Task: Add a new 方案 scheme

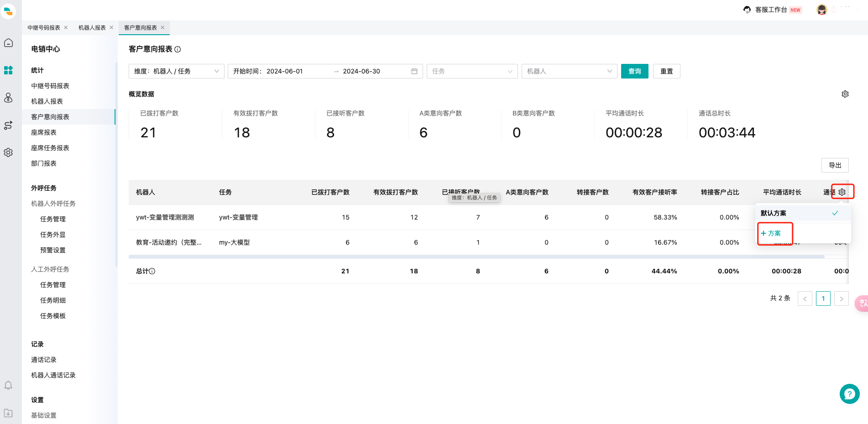Action: (x=771, y=233)
